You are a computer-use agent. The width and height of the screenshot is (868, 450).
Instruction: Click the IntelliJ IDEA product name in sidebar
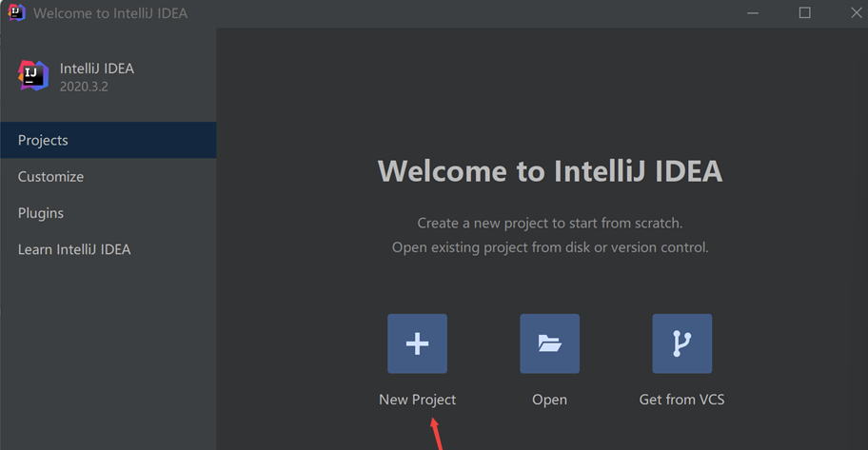point(97,68)
